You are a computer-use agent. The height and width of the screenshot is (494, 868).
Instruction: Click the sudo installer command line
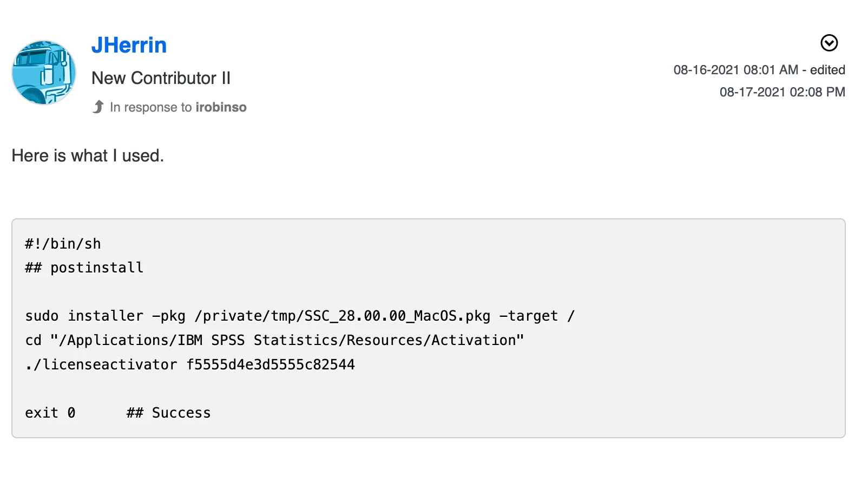click(300, 316)
